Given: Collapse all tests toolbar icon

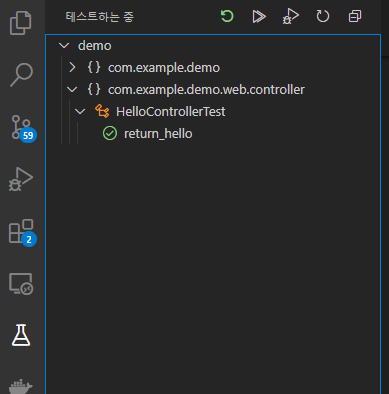Looking at the screenshot, I should pyautogui.click(x=355, y=16).
